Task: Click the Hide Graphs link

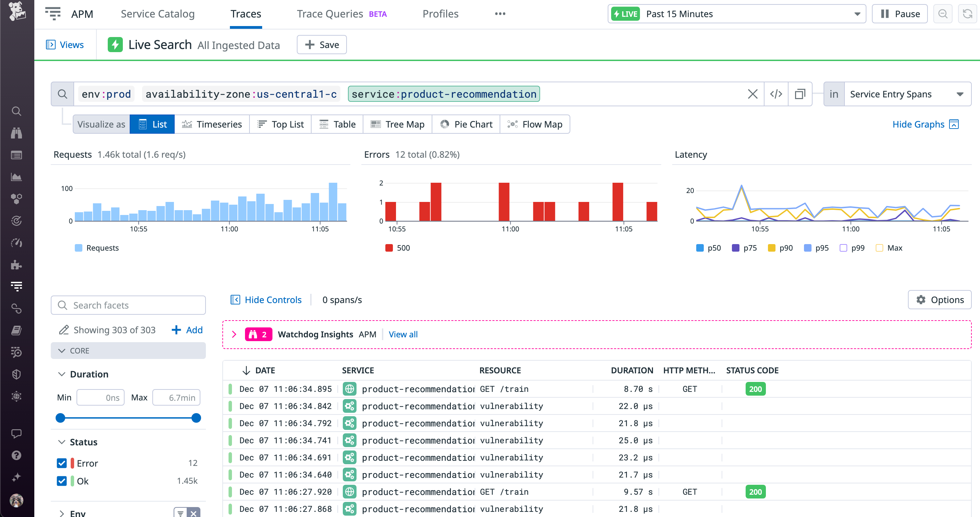Action: [918, 124]
